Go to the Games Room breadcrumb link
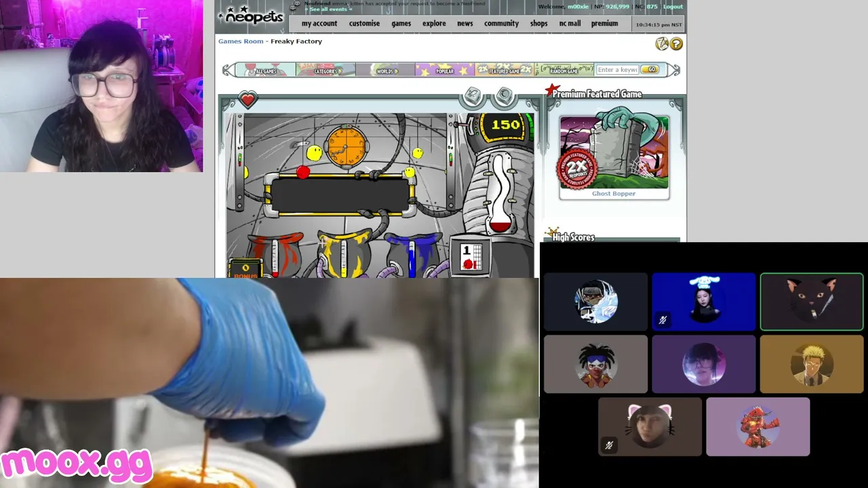The image size is (868, 488). [241, 41]
